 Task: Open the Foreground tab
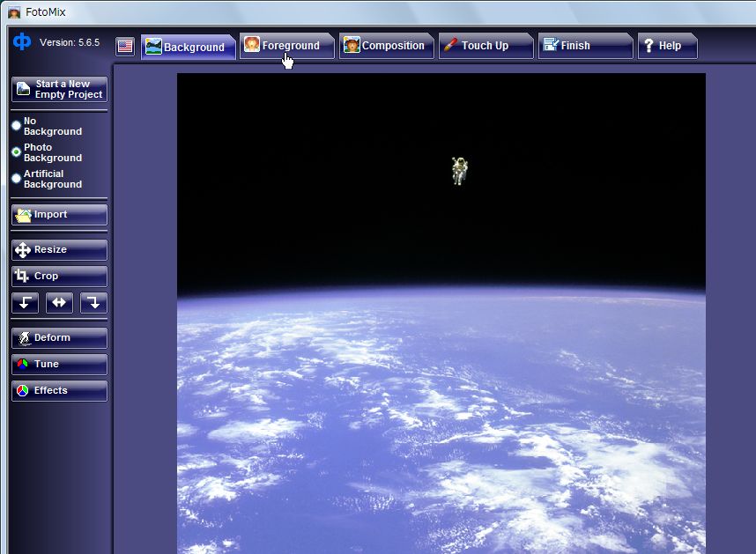pyautogui.click(x=287, y=46)
